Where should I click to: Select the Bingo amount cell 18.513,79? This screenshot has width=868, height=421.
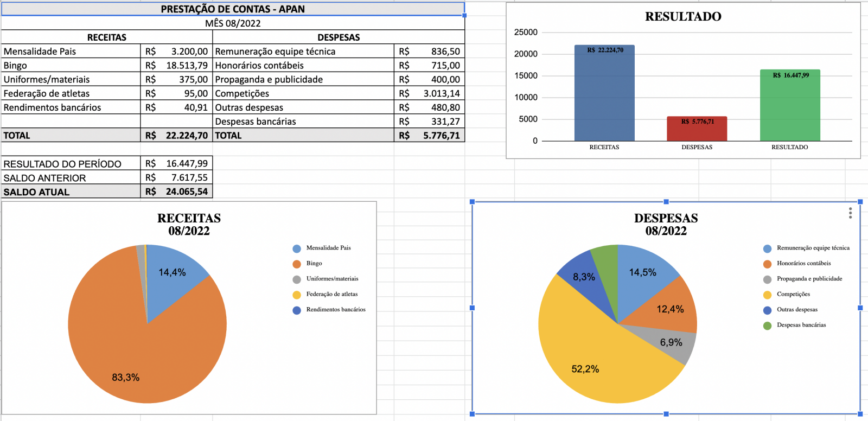(x=176, y=66)
